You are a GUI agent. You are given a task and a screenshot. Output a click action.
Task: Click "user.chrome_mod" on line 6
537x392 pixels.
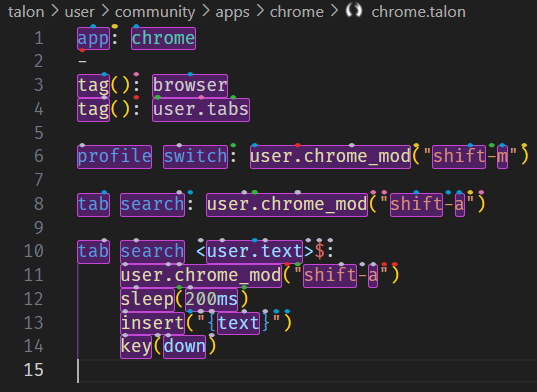(x=330, y=157)
